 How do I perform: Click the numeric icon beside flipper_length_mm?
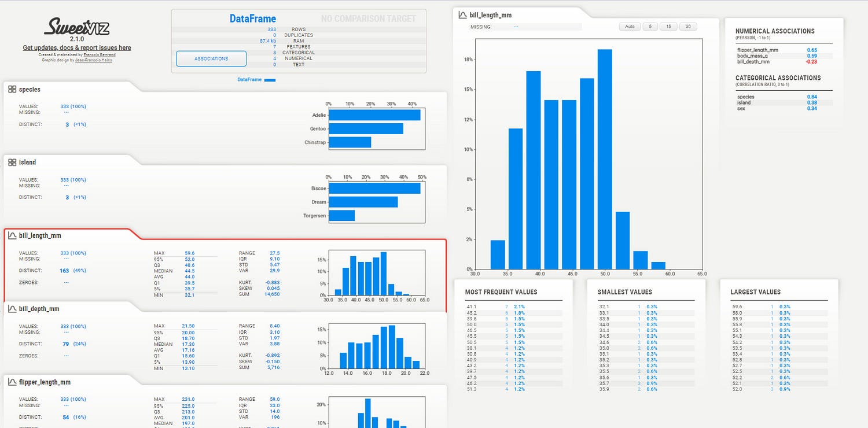[x=12, y=382]
